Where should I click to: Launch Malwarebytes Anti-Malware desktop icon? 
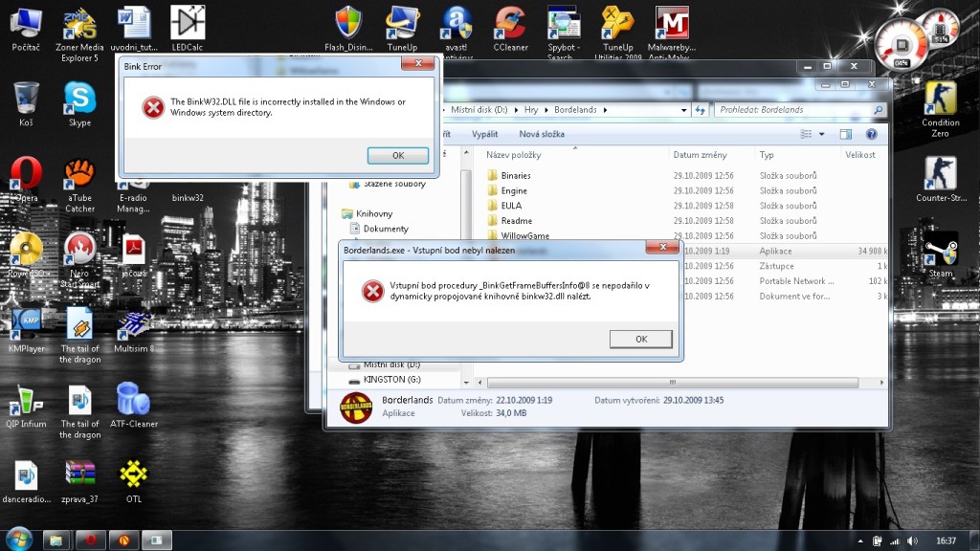(671, 32)
